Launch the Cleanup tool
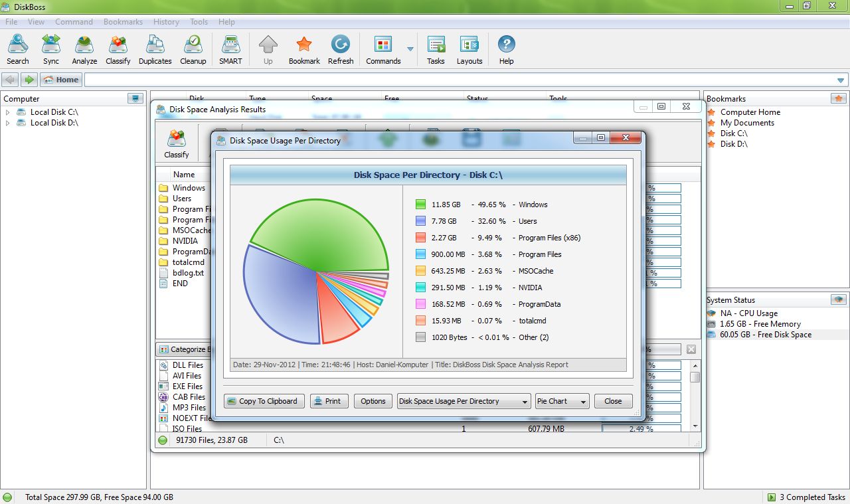The image size is (850, 504). [193, 50]
